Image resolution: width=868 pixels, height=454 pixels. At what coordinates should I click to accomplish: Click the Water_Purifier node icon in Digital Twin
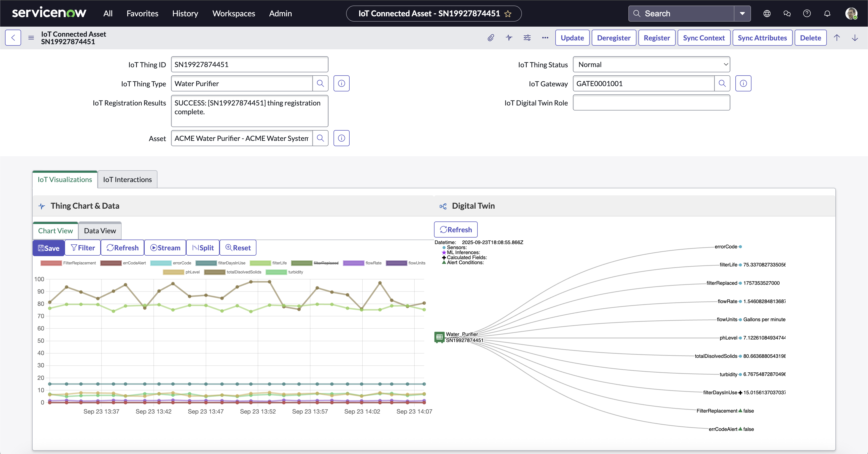(x=439, y=337)
